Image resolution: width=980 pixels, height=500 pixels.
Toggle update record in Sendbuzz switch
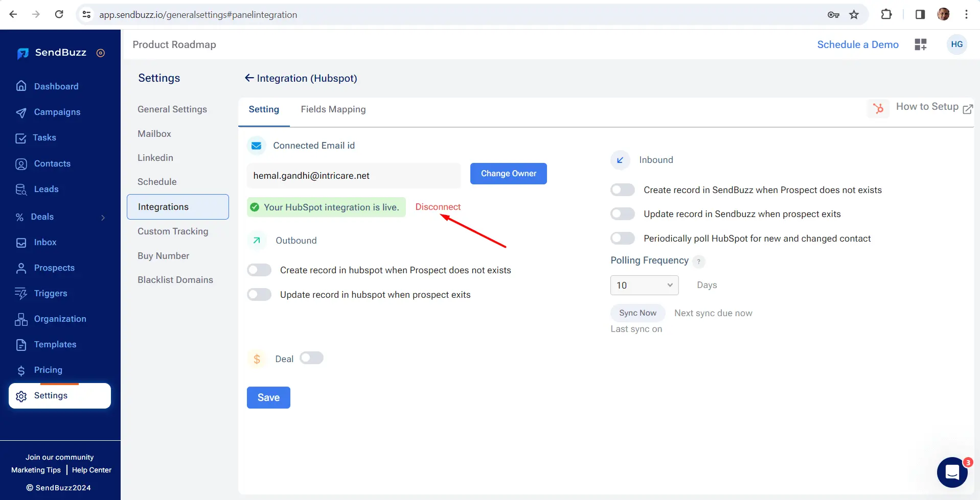pyautogui.click(x=623, y=214)
